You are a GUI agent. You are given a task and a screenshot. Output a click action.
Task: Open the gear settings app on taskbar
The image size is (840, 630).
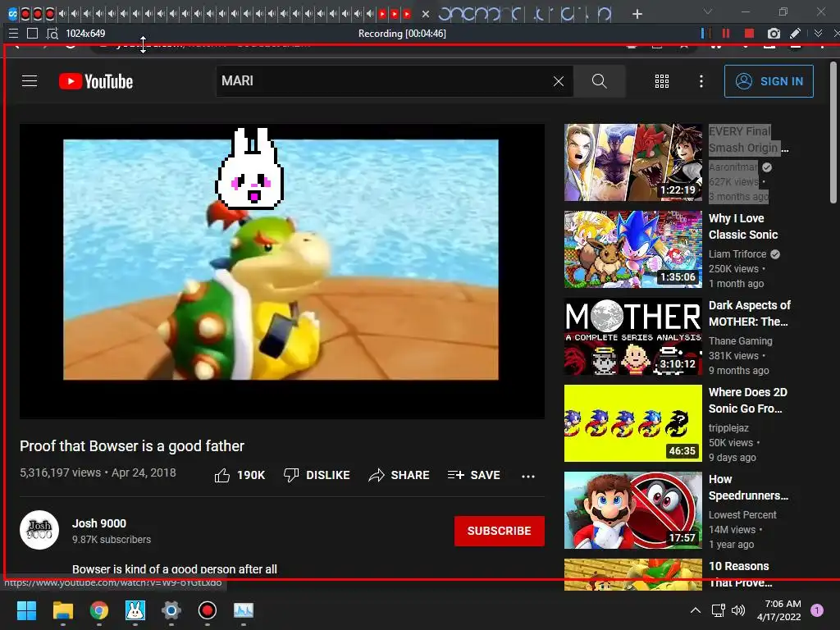click(x=171, y=610)
